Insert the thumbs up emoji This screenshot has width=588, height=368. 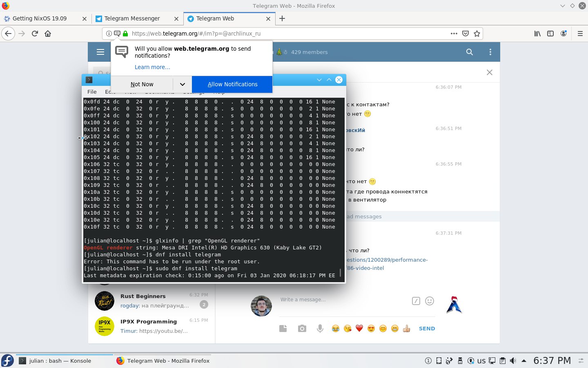click(406, 328)
